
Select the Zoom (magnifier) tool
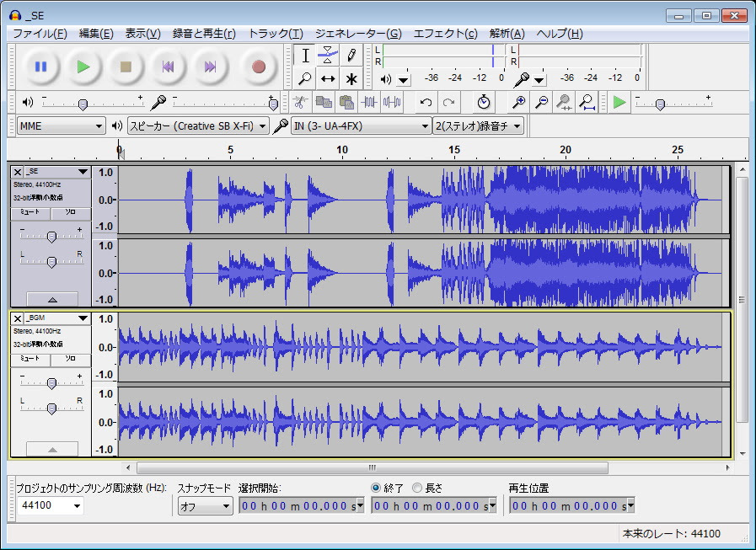pyautogui.click(x=305, y=78)
